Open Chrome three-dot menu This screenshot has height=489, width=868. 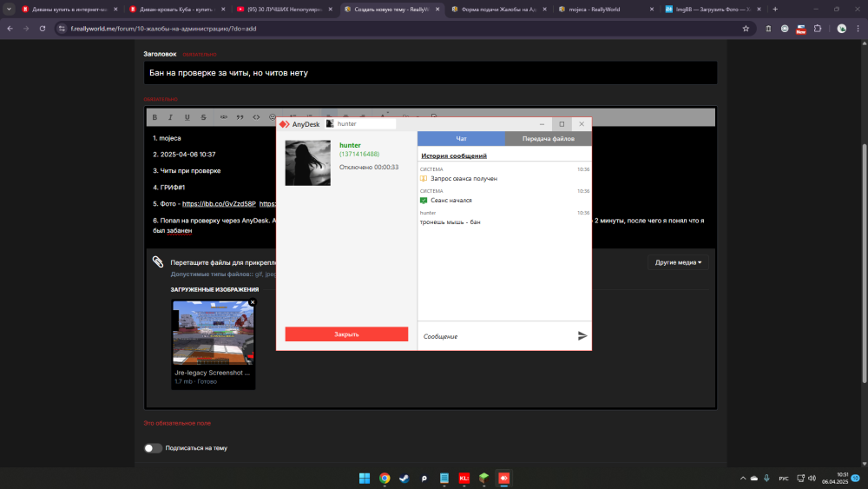pos(858,29)
